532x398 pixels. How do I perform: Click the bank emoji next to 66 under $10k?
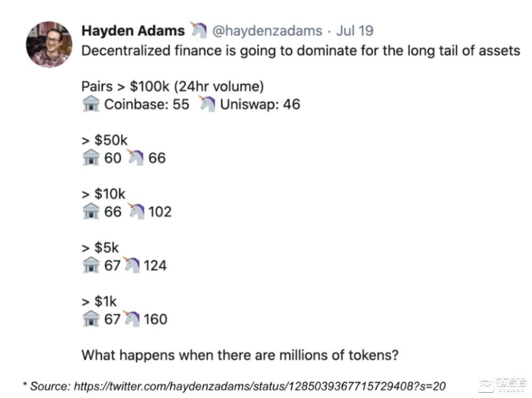(x=91, y=211)
